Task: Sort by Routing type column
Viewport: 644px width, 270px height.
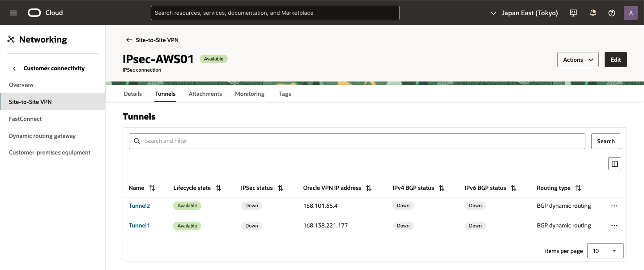Action: tap(578, 188)
